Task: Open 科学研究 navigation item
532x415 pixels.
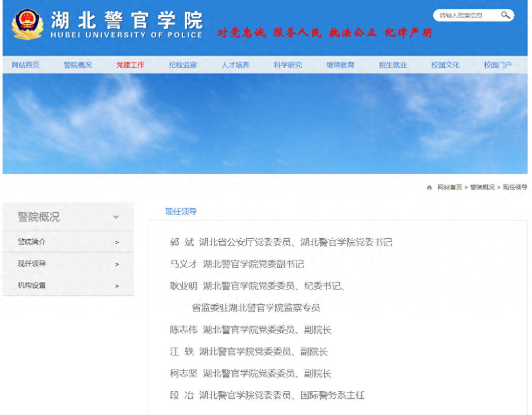Action: click(288, 65)
